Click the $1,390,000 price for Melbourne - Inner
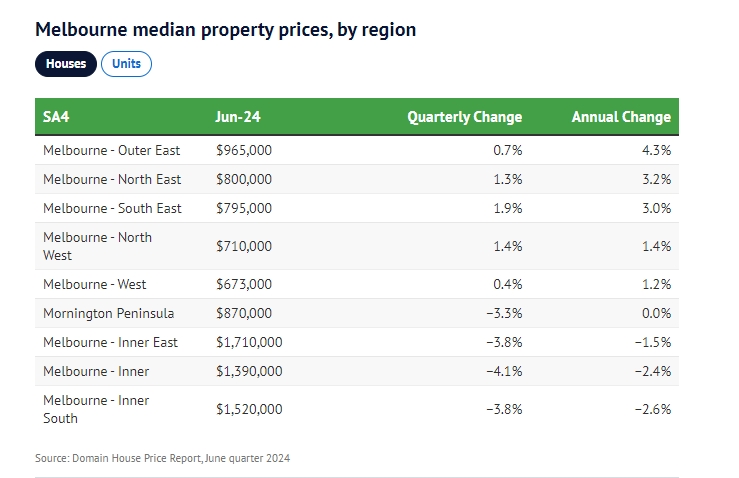The image size is (739, 478). click(249, 371)
